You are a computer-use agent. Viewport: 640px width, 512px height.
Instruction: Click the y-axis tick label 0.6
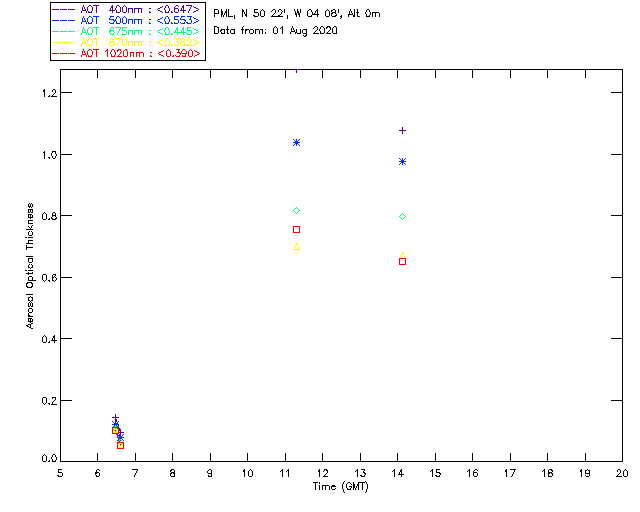coord(49,277)
